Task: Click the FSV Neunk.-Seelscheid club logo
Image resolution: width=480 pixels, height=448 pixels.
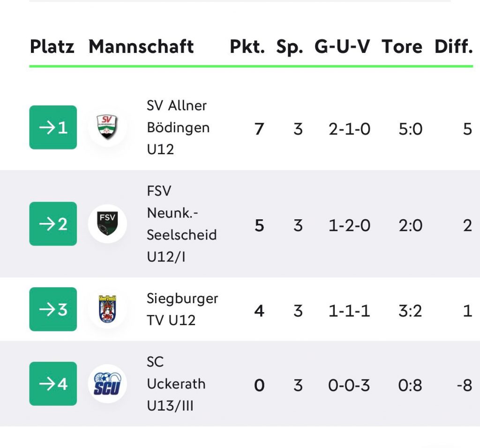Action: (x=107, y=224)
